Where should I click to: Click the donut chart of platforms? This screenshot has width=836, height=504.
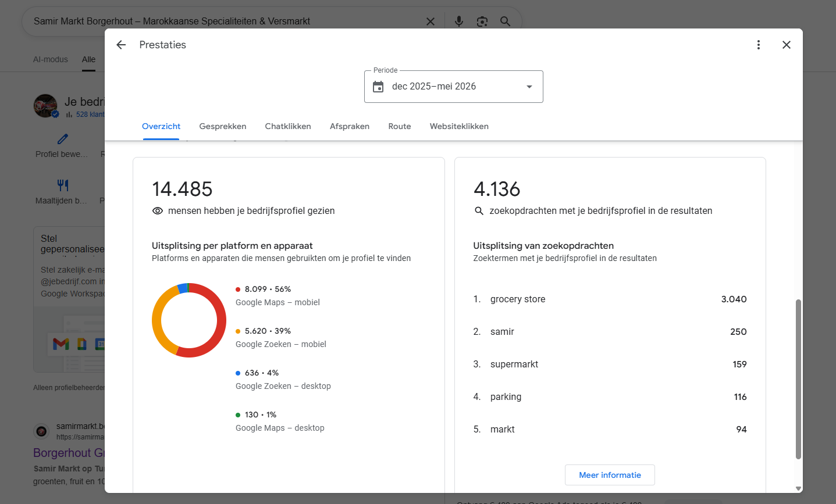[189, 320]
